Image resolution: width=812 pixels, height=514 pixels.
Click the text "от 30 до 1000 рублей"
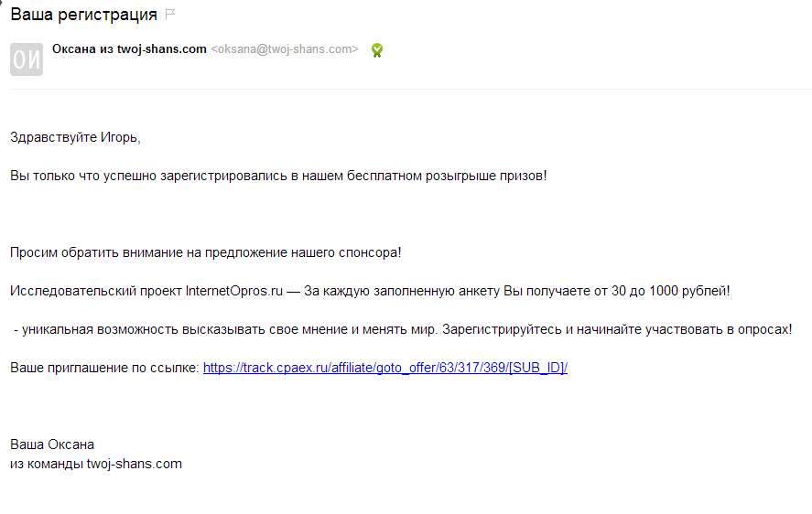[657, 291]
